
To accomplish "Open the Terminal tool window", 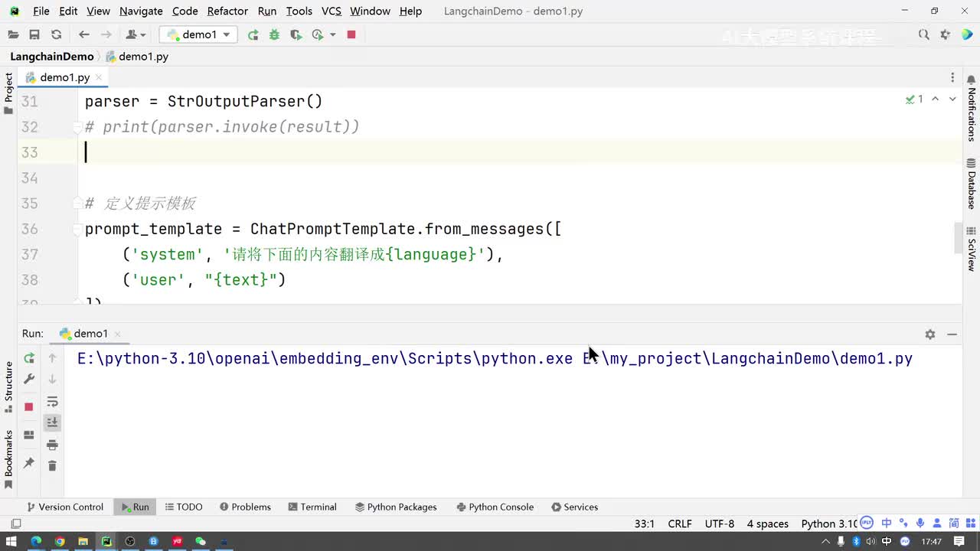I will [x=312, y=507].
